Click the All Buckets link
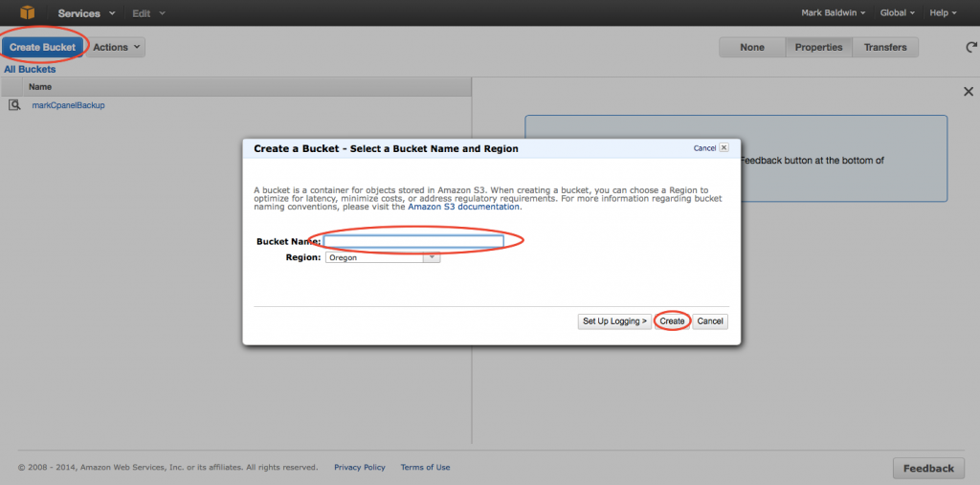This screenshot has width=980, height=485. coord(30,70)
